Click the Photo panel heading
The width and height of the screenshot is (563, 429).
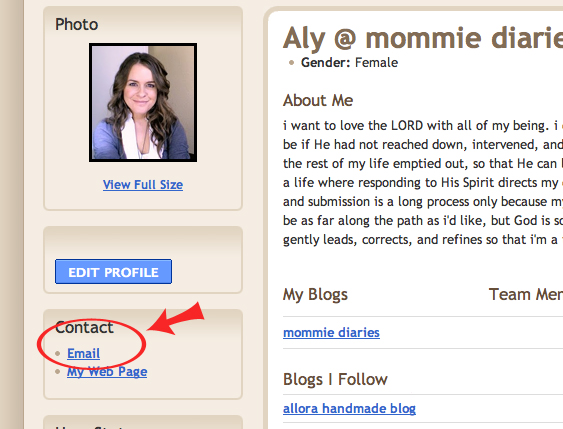click(x=76, y=24)
